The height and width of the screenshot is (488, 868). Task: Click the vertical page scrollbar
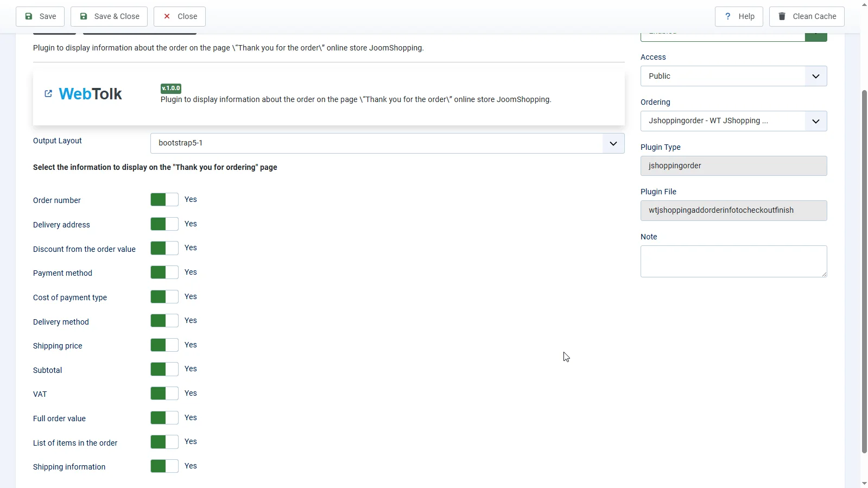pos(864,271)
